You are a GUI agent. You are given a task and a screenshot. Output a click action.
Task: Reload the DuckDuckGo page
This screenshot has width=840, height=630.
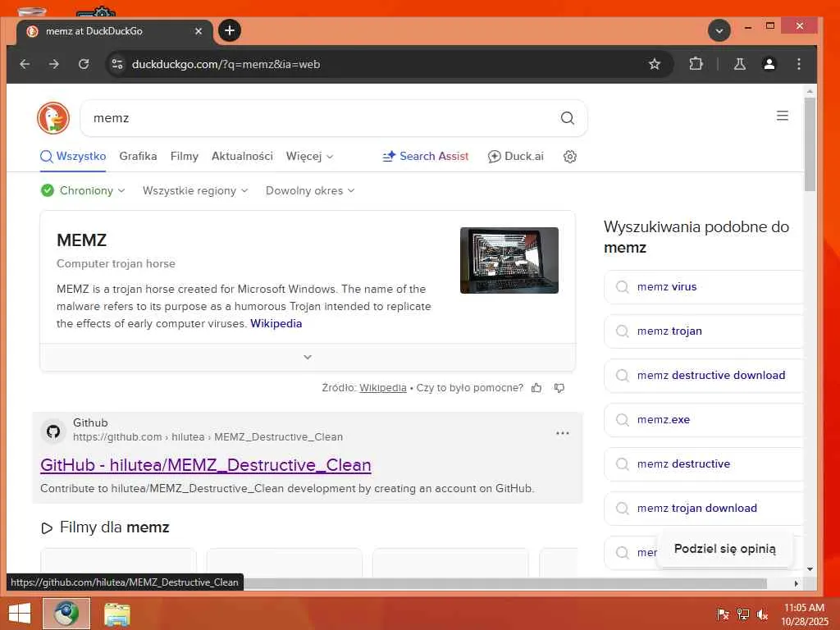pyautogui.click(x=84, y=64)
